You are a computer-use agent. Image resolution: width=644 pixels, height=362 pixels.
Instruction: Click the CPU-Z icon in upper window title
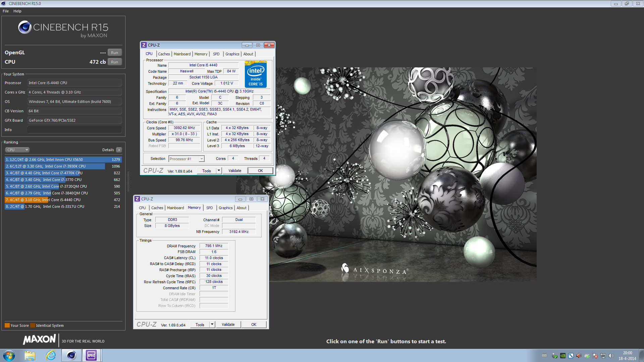coord(144,45)
